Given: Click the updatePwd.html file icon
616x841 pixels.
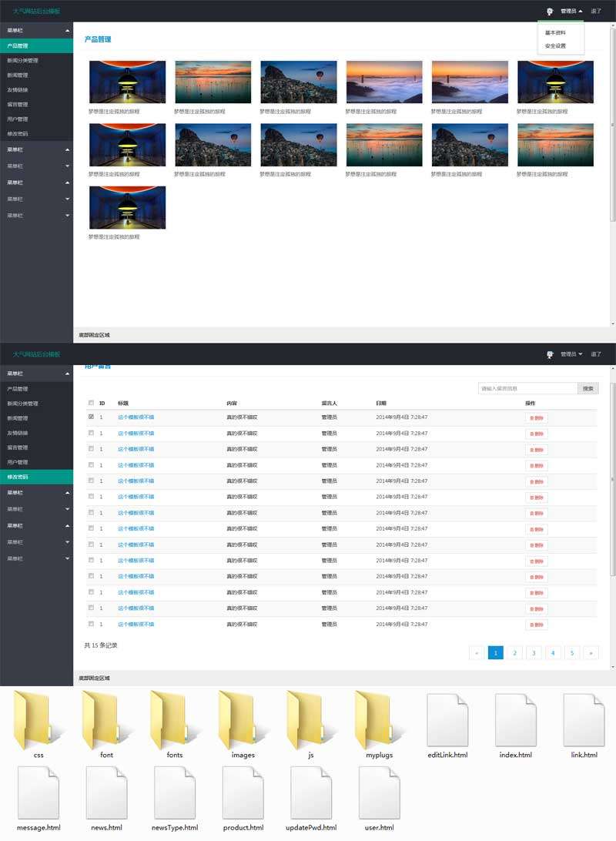Looking at the screenshot, I should click(x=311, y=793).
